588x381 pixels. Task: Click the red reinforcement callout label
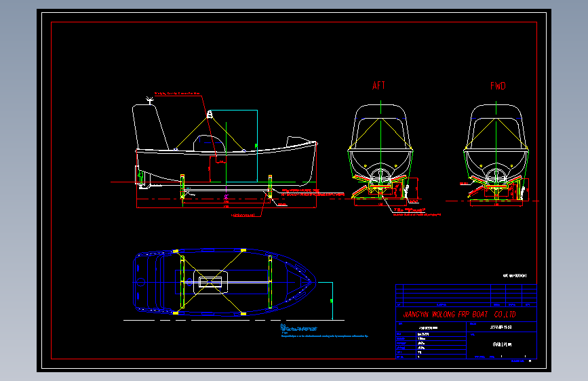(x=243, y=216)
